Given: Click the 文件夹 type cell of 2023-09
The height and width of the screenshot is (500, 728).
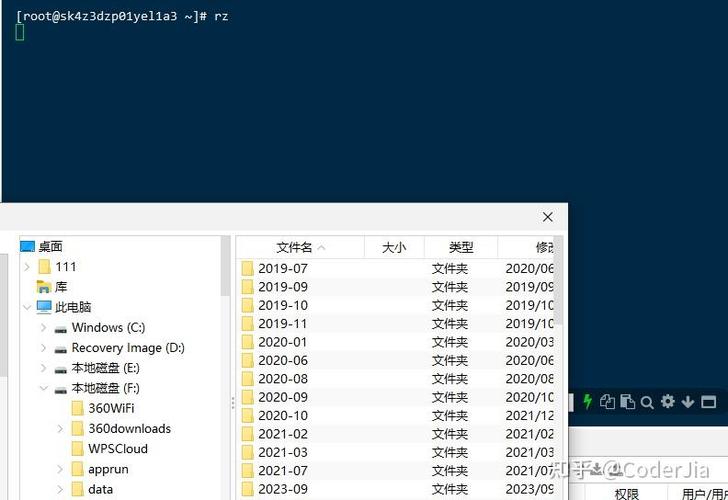Looking at the screenshot, I should [449, 489].
